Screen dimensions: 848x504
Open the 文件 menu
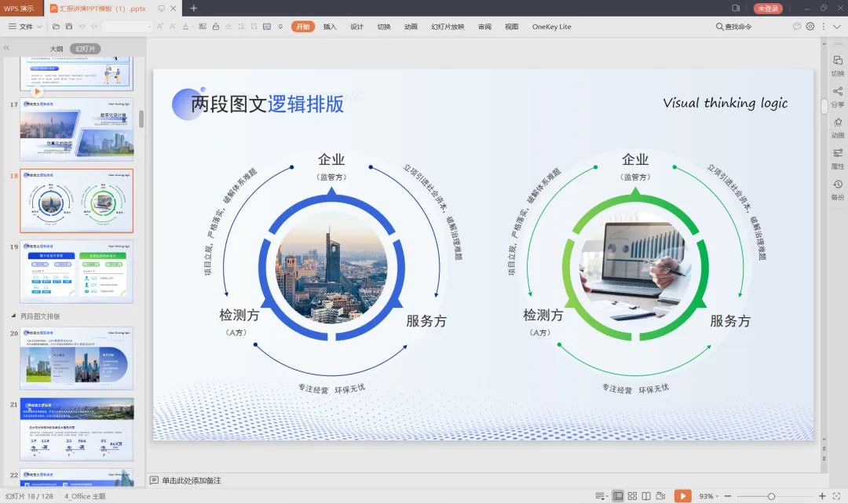point(21,27)
